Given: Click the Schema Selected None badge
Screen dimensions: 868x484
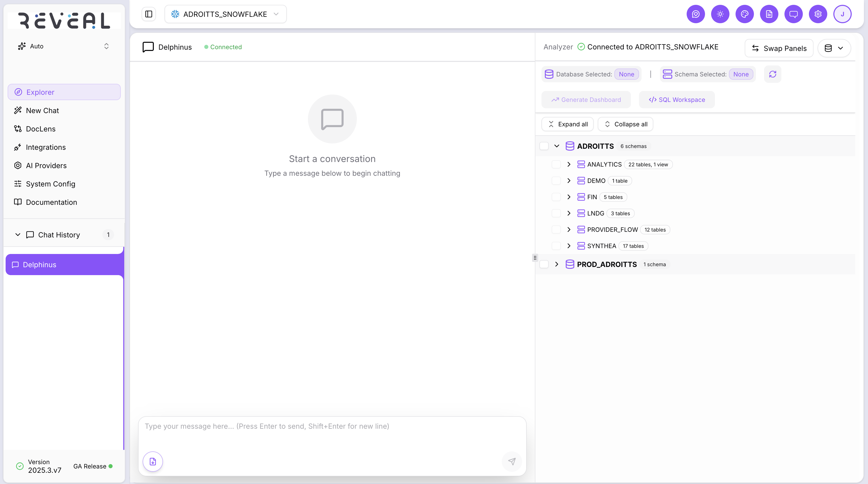Looking at the screenshot, I should (741, 74).
